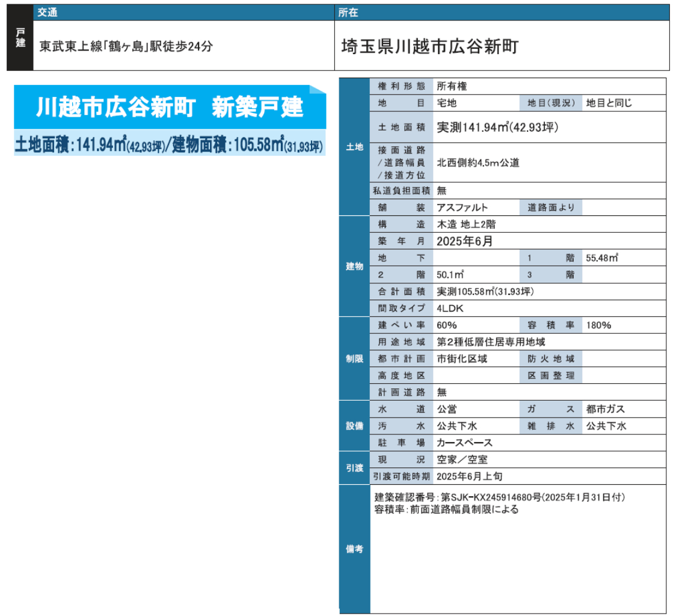Click the 合計面積 label

(x=401, y=292)
